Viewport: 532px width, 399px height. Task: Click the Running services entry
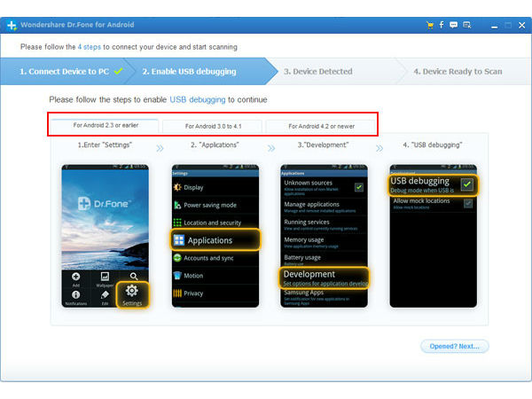point(324,224)
